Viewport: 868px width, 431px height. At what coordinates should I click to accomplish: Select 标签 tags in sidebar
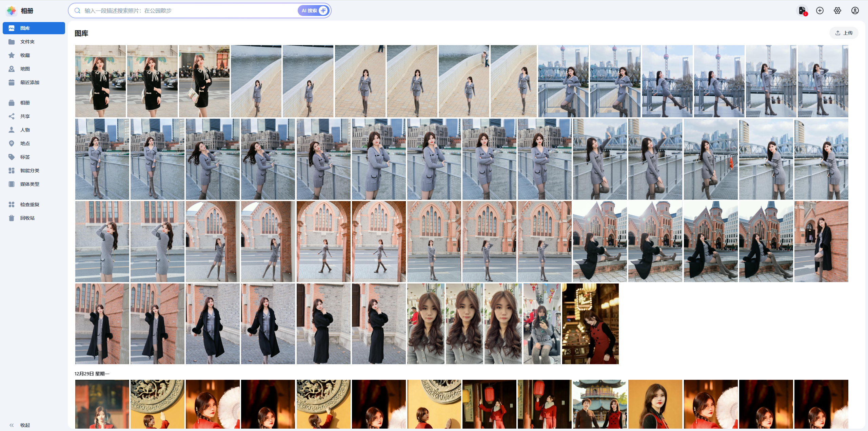tap(25, 157)
